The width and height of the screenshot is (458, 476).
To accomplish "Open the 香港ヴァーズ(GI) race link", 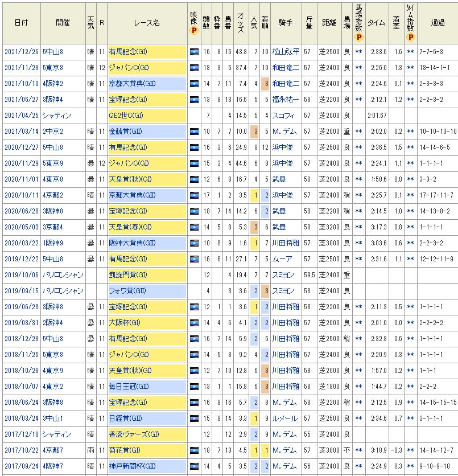I will [x=133, y=434].
